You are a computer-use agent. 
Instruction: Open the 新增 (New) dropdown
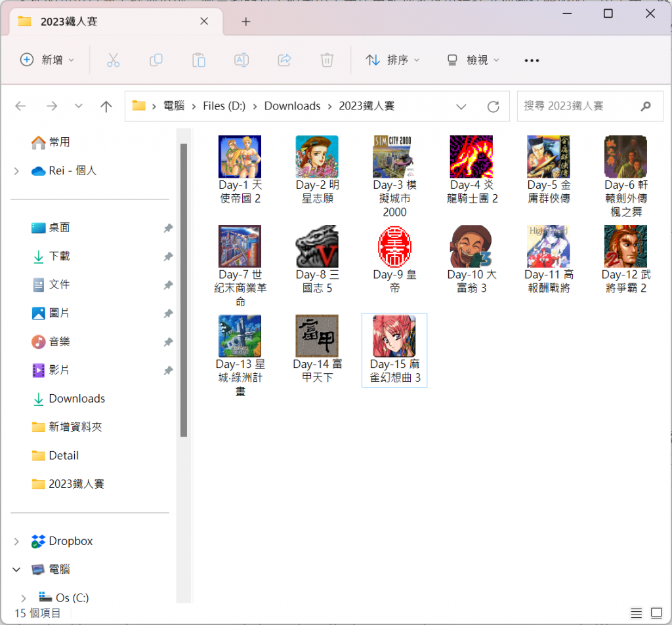[x=47, y=60]
